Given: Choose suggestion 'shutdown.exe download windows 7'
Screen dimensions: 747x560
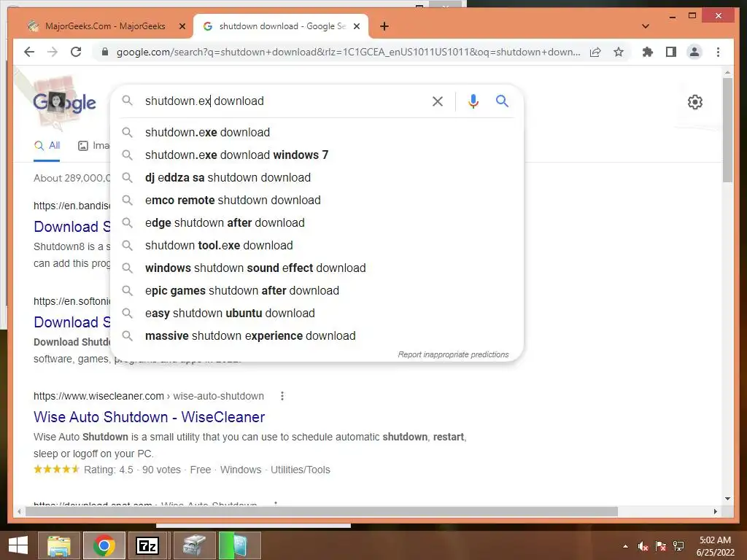Looking at the screenshot, I should pyautogui.click(x=317, y=155).
